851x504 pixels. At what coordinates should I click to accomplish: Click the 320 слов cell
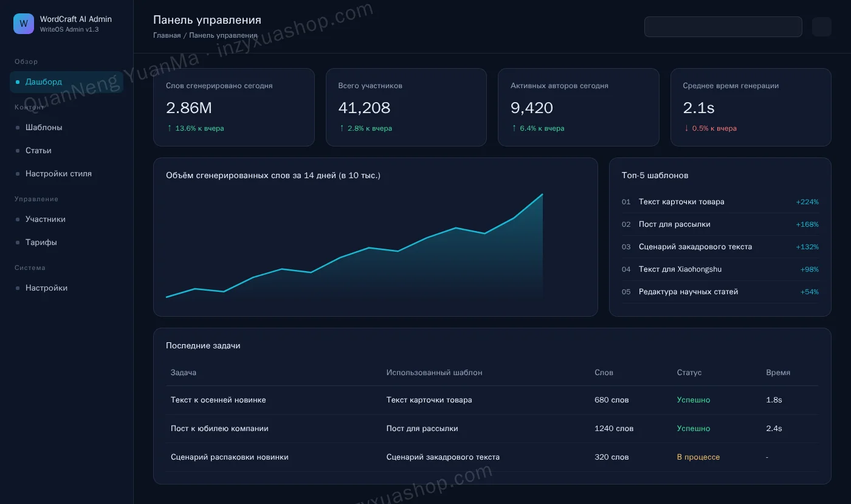pos(612,457)
